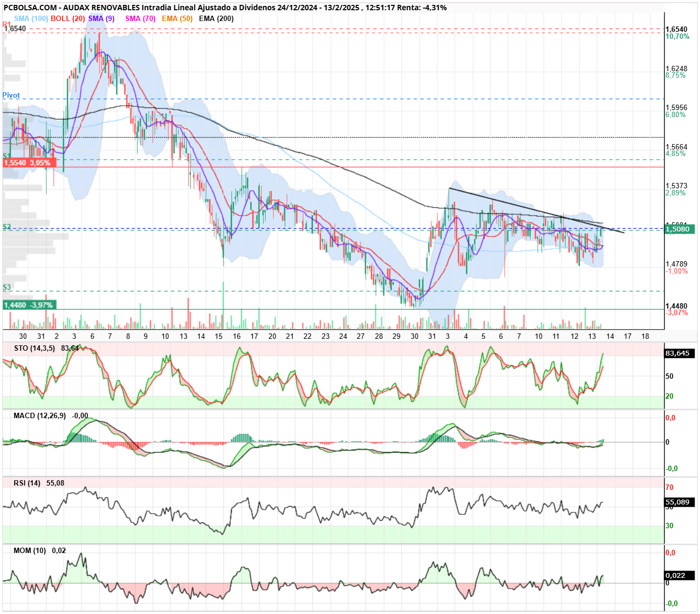
Task: Click the 10,70% axis percentage
Action: click(677, 37)
